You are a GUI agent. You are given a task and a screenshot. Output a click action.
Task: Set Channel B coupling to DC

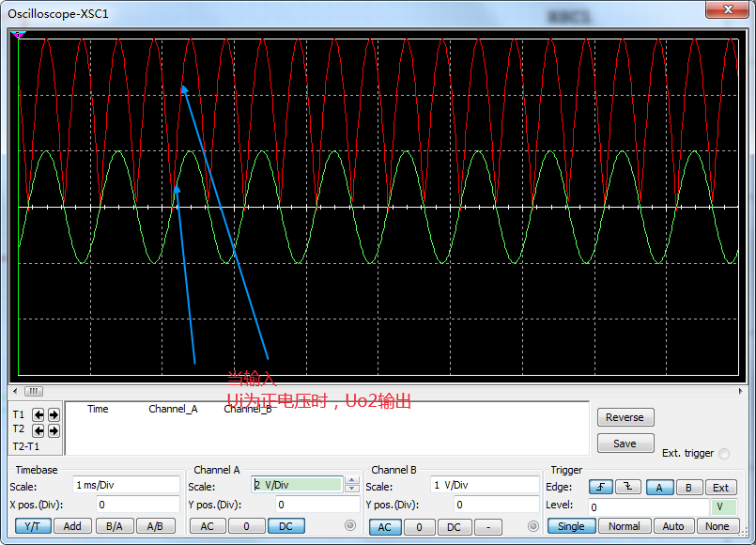[454, 526]
